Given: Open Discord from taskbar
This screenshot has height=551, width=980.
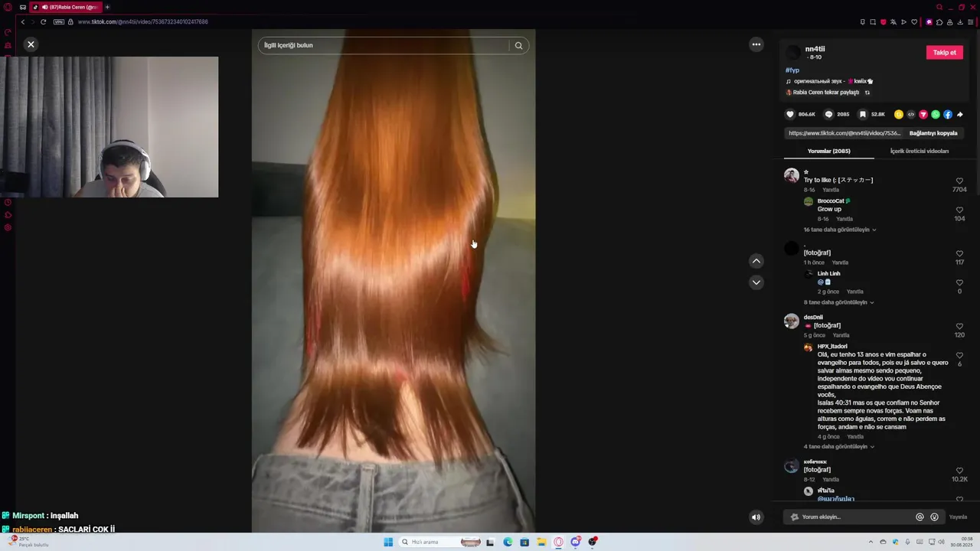Looking at the screenshot, I should click(x=575, y=542).
